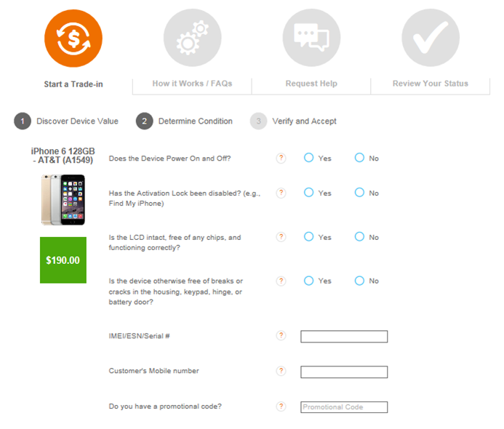The width and height of the screenshot is (504, 429).
Task: Show help for promotional code field
Action: pyautogui.click(x=281, y=406)
